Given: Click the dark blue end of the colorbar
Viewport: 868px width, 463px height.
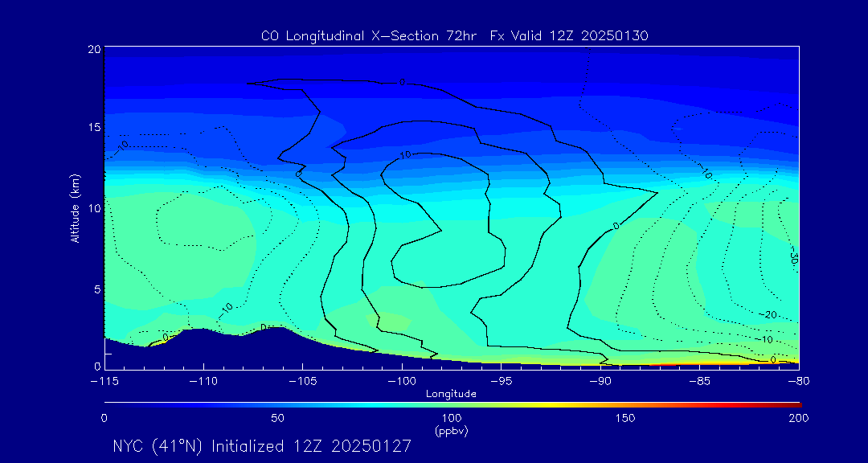Looking at the screenshot, I should coord(113,405).
